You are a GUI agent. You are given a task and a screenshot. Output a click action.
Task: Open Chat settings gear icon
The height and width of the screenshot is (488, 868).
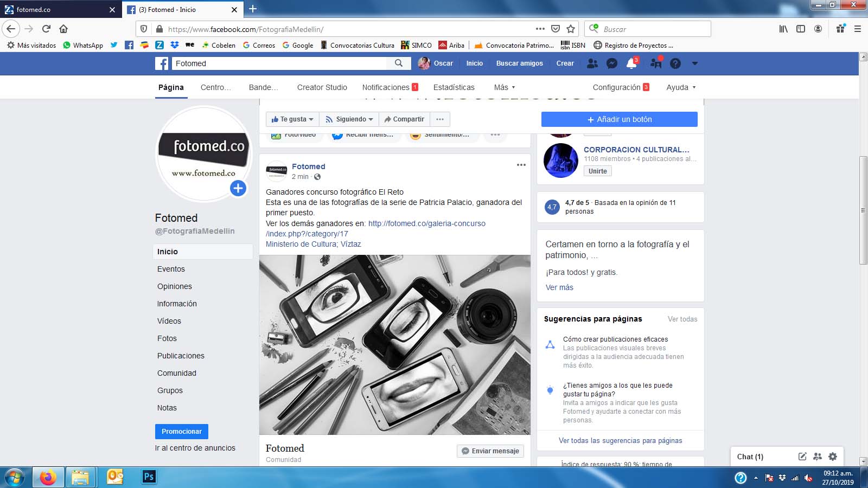[x=833, y=457]
